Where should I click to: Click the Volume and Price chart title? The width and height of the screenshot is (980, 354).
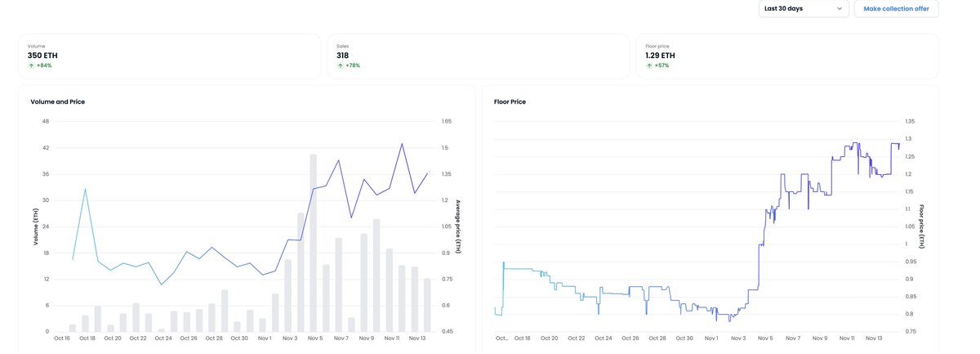pos(57,102)
